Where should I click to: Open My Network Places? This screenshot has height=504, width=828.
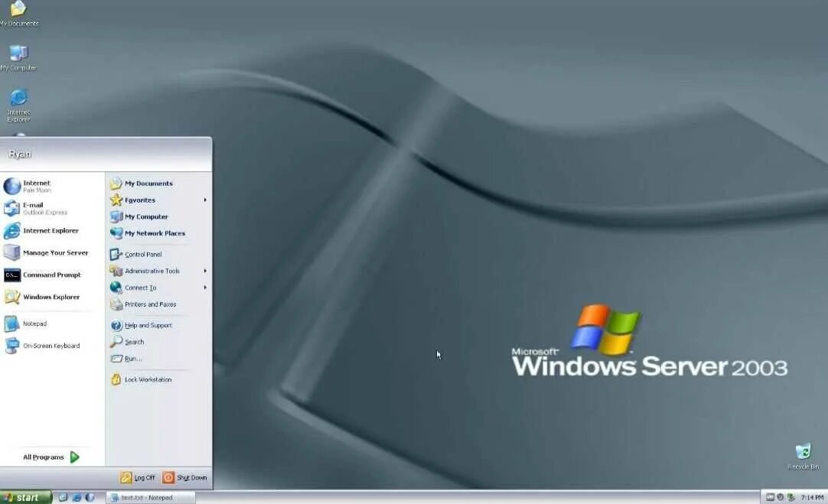point(158,233)
